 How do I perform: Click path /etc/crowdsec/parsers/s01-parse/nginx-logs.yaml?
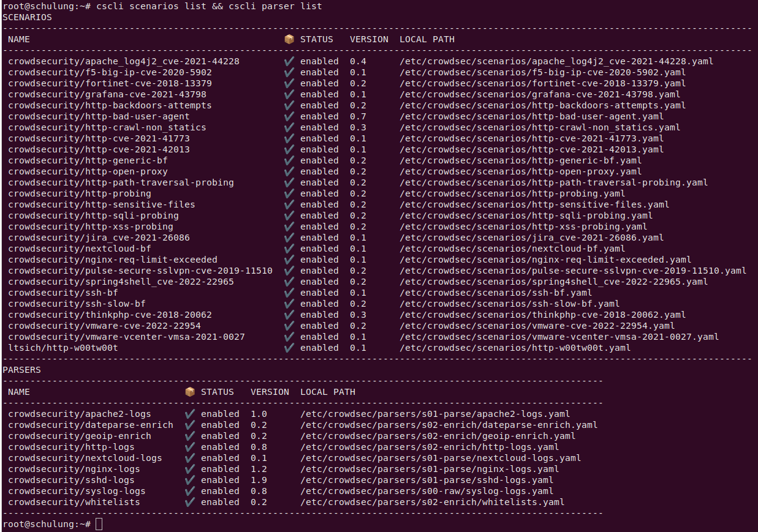point(430,469)
